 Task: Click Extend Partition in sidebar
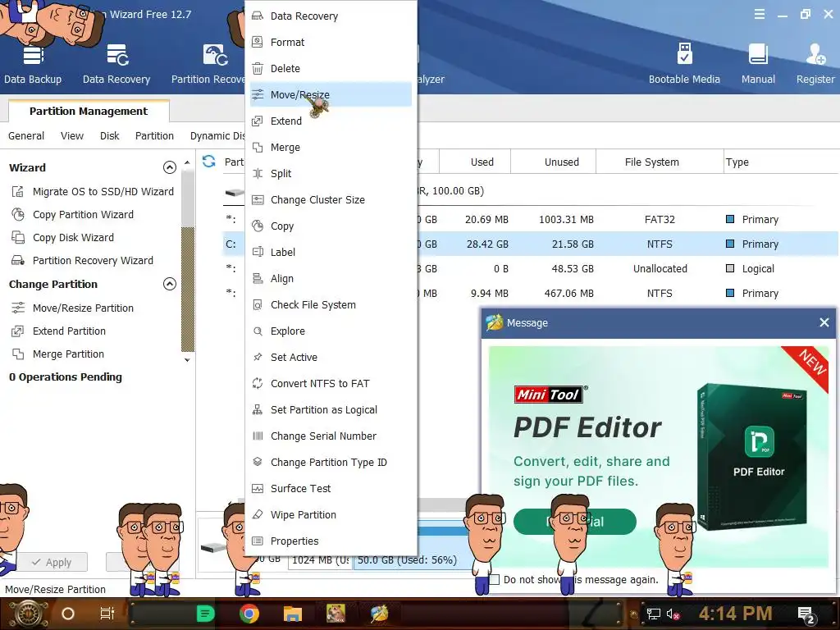pos(58,331)
